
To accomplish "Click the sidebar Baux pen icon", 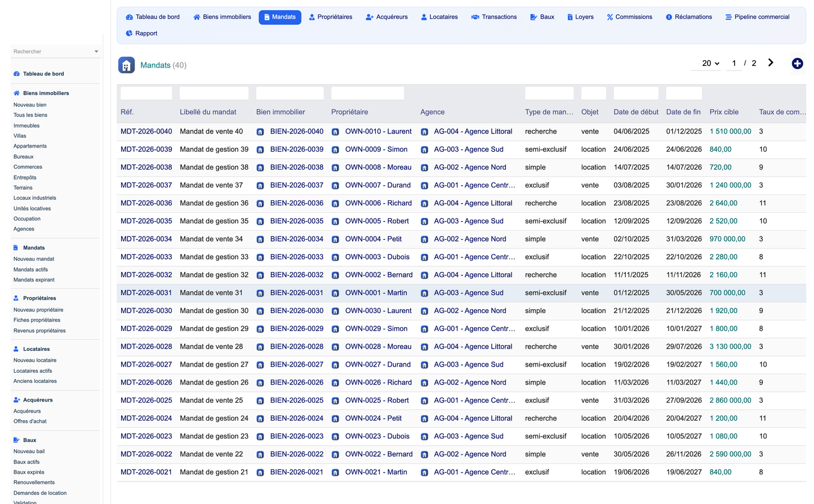I will coord(16,440).
